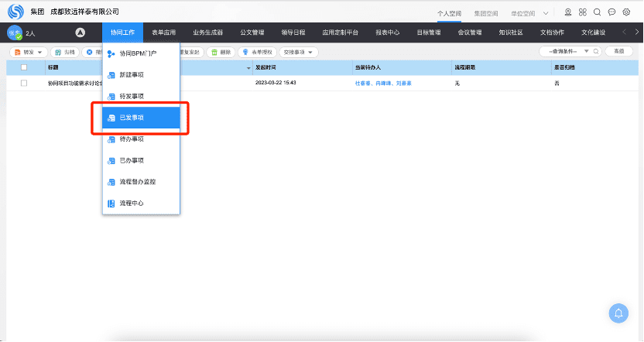Click the 高级 advanced search button
The height and width of the screenshot is (342, 644).
point(619,51)
